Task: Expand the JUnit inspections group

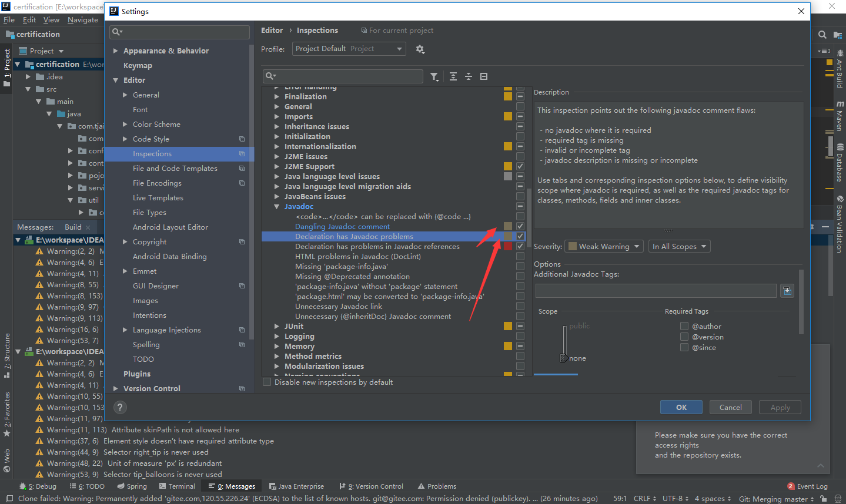Action: (277, 326)
